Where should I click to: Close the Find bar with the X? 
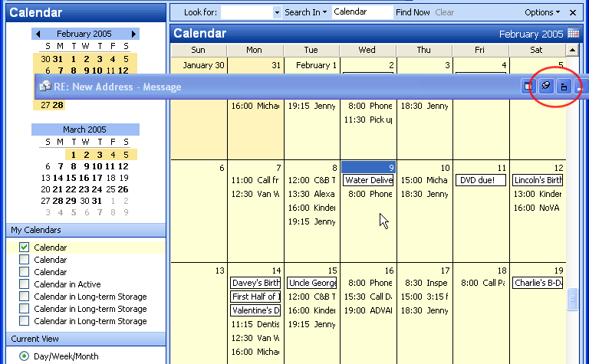[x=573, y=12]
